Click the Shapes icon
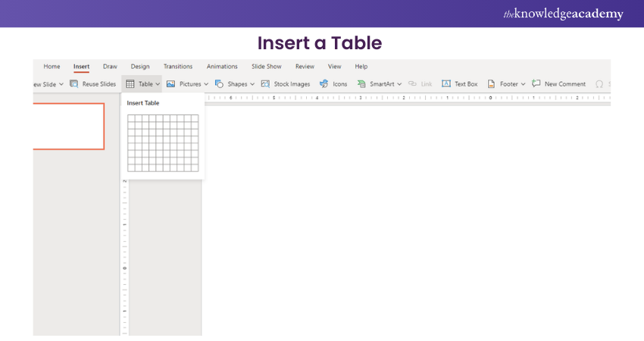Screen dimensions: 644x341 tap(219, 84)
